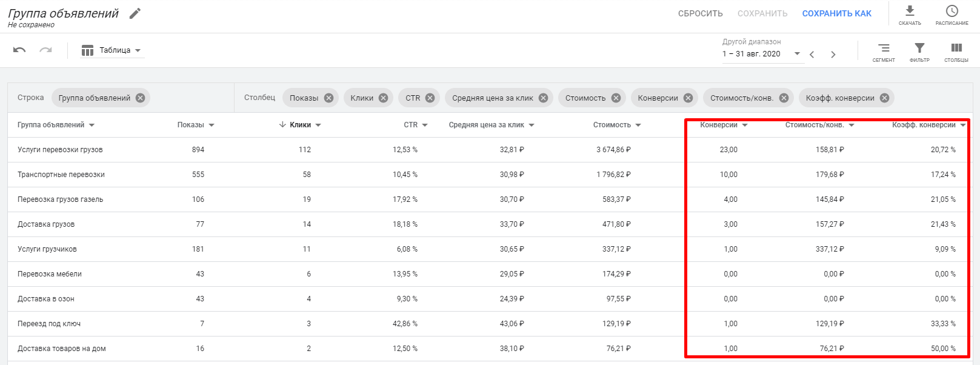
Task: Click the conversion rate 50,00 %
Action: click(x=943, y=349)
